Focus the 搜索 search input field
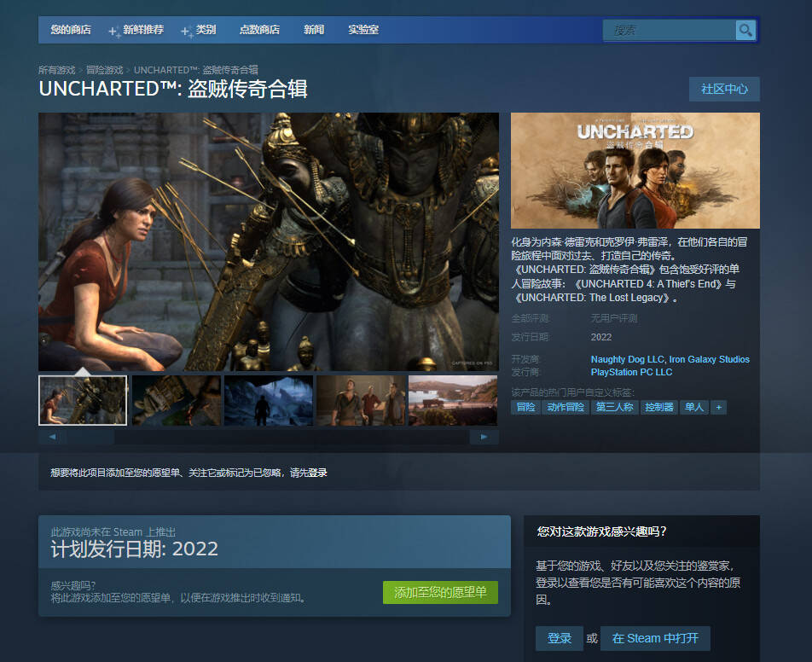This screenshot has width=812, height=662. click(x=670, y=31)
